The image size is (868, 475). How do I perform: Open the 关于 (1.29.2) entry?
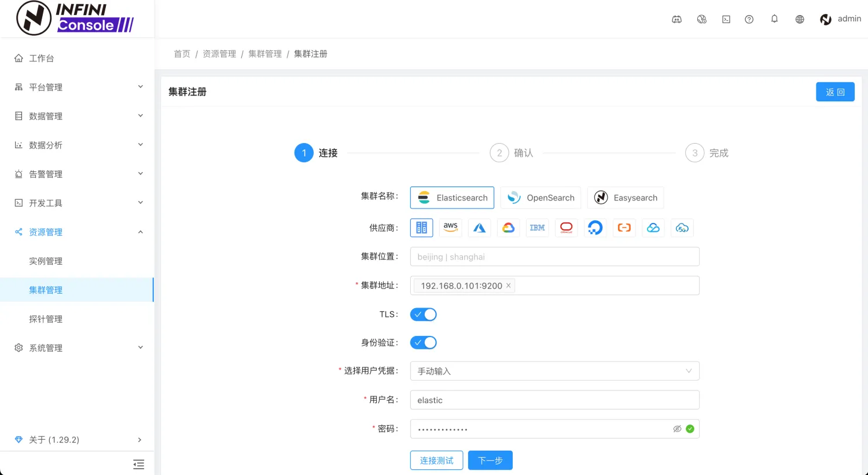77,440
